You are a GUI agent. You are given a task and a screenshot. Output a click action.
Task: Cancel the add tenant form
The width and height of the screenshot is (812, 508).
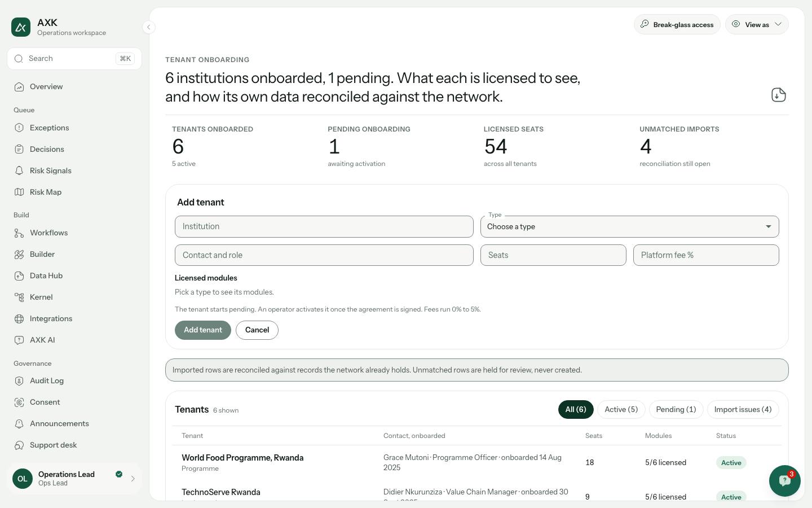257,330
